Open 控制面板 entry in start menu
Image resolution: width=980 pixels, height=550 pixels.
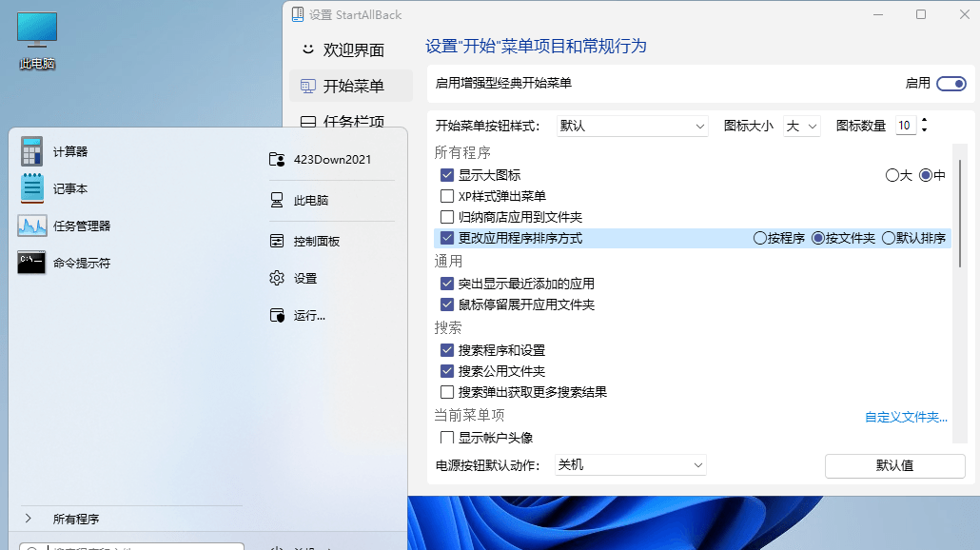(332, 242)
